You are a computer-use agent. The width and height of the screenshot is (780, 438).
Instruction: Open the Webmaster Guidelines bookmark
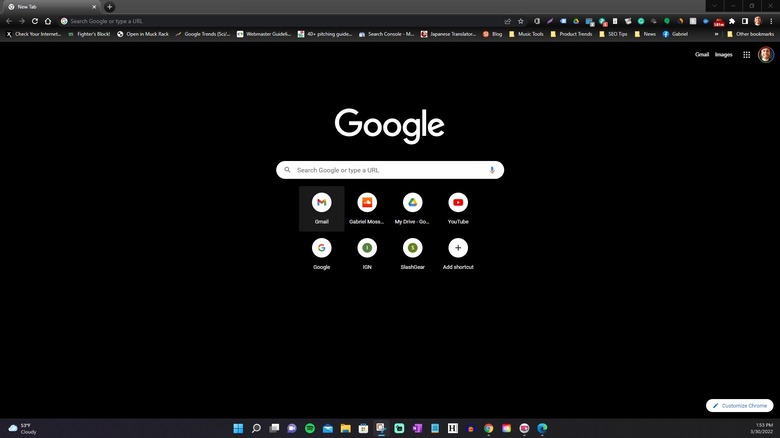click(x=264, y=34)
